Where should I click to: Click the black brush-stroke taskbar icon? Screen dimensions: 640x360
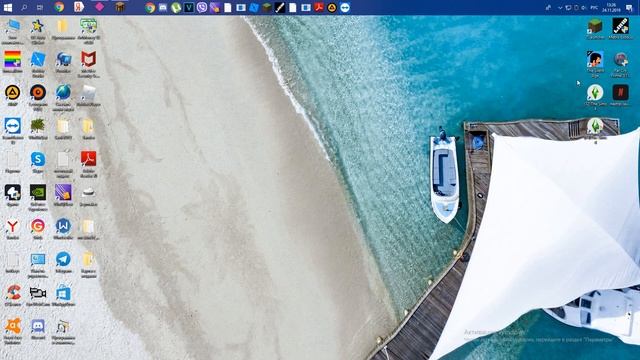click(280, 7)
